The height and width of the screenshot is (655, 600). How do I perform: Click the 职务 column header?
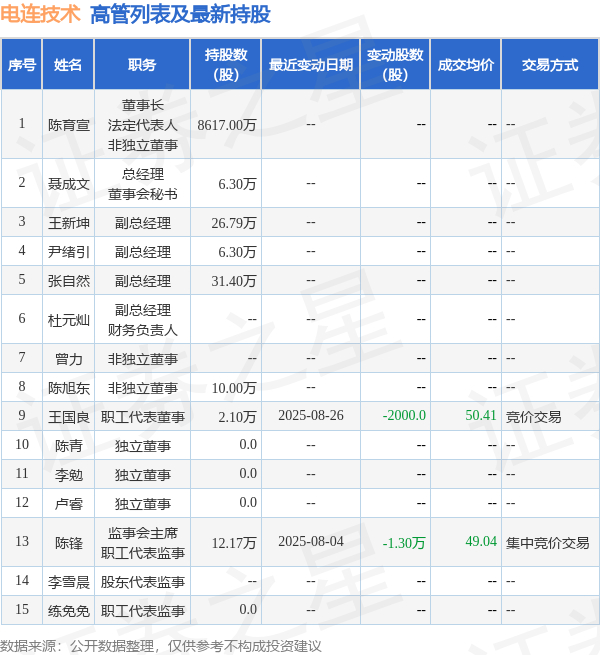point(142,65)
